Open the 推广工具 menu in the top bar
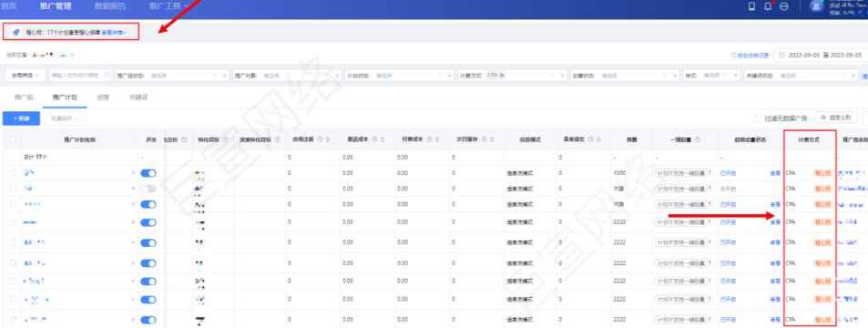The width and height of the screenshot is (868, 328). (169, 6)
